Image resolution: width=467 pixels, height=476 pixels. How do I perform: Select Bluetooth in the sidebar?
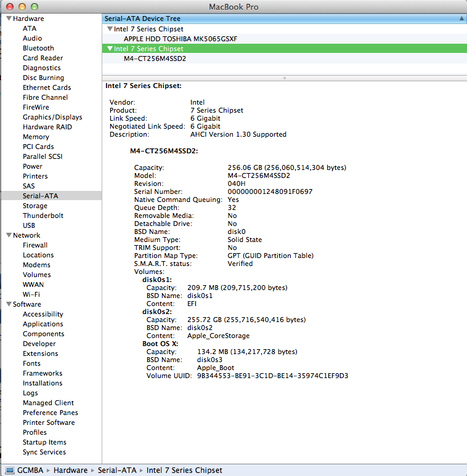point(38,48)
